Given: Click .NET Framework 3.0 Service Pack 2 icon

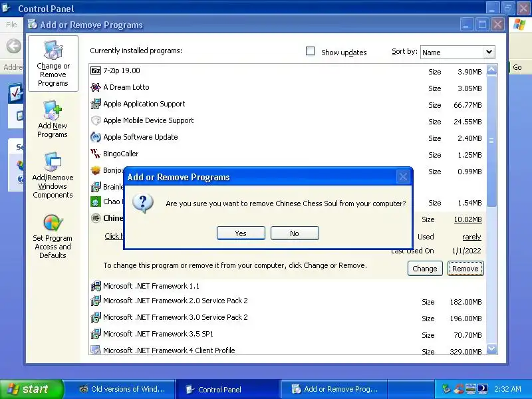Looking at the screenshot, I should pos(96,317).
